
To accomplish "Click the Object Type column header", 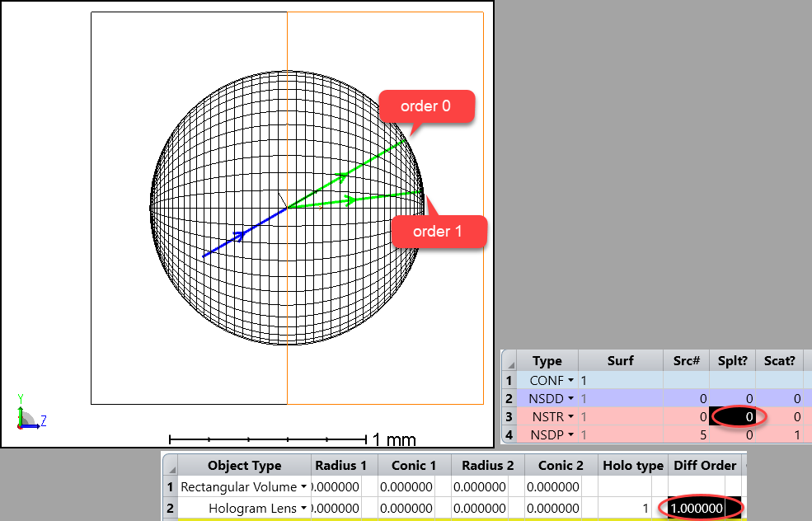I will pos(245,466).
